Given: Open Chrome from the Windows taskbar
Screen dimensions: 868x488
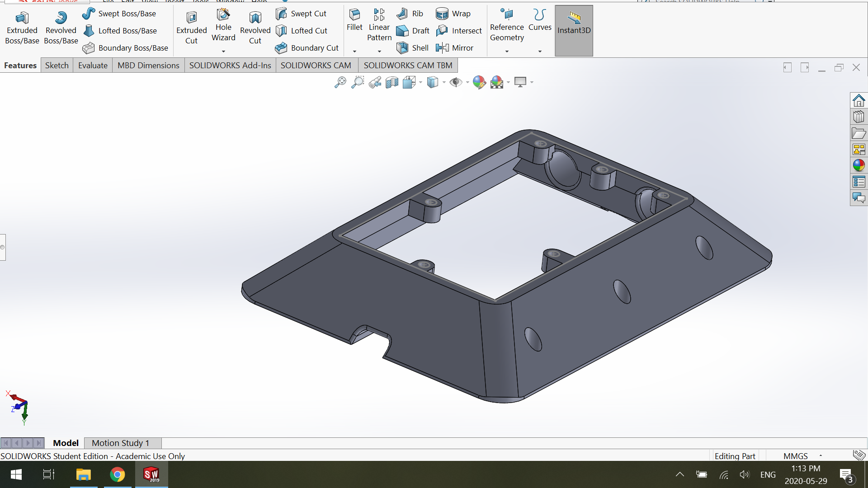Looking at the screenshot, I should coord(118,474).
